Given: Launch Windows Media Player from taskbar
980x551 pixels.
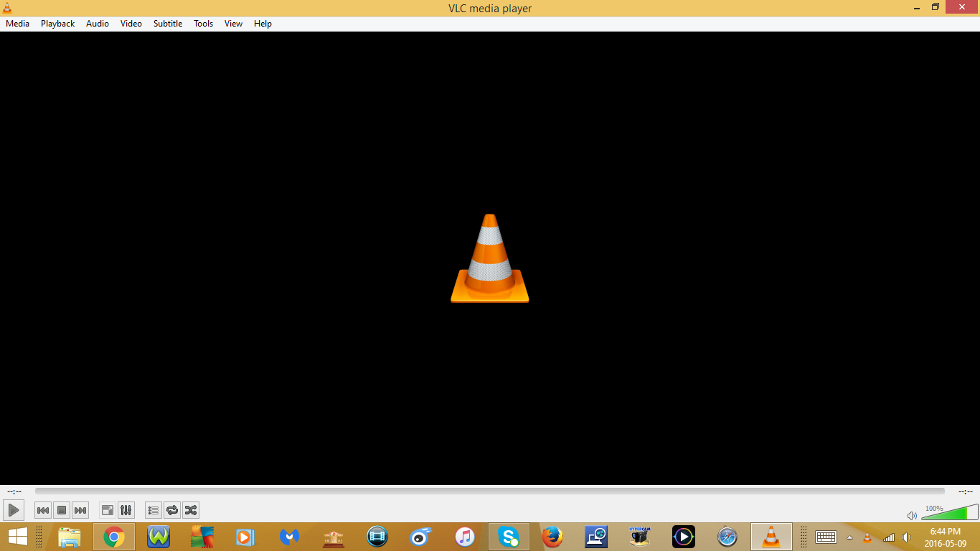Looking at the screenshot, I should click(245, 537).
